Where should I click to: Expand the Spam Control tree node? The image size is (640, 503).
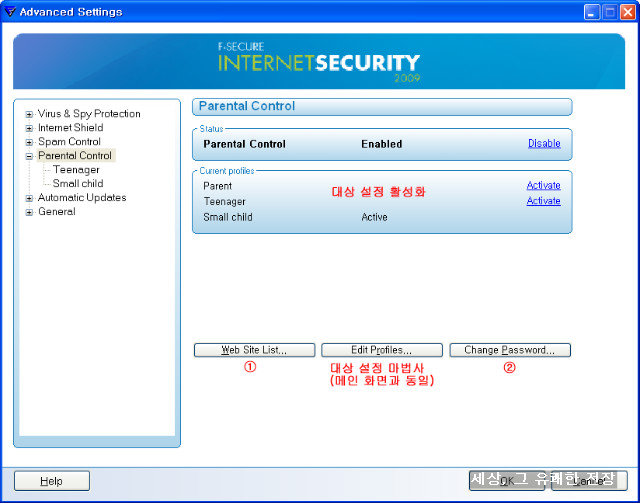[29, 142]
